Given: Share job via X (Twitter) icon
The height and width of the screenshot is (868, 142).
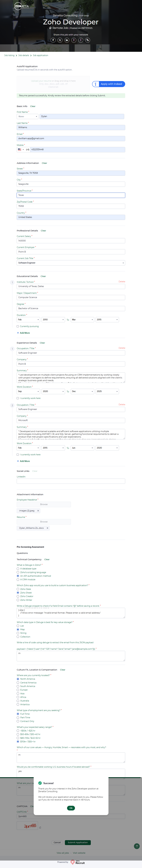Looking at the screenshot, I should tap(60, 40).
